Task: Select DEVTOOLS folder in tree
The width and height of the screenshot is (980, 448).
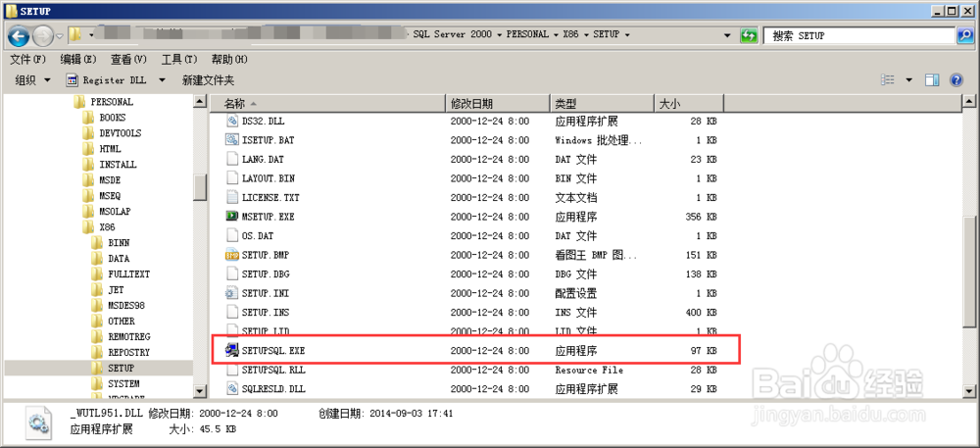Action: pyautogui.click(x=120, y=133)
